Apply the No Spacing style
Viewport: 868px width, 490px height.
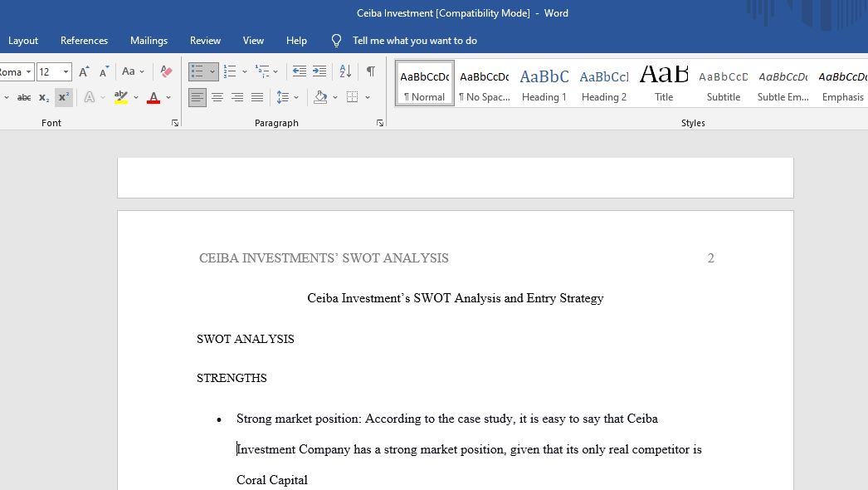click(485, 83)
